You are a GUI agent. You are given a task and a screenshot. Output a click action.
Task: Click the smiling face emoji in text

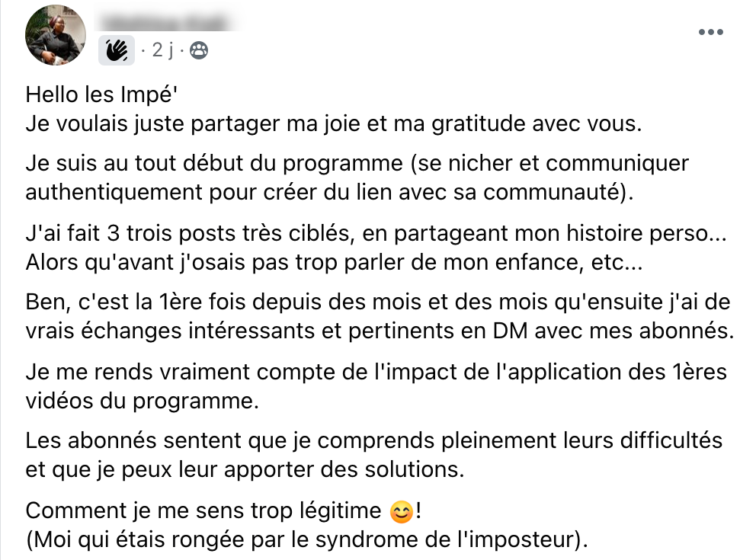[x=401, y=512]
